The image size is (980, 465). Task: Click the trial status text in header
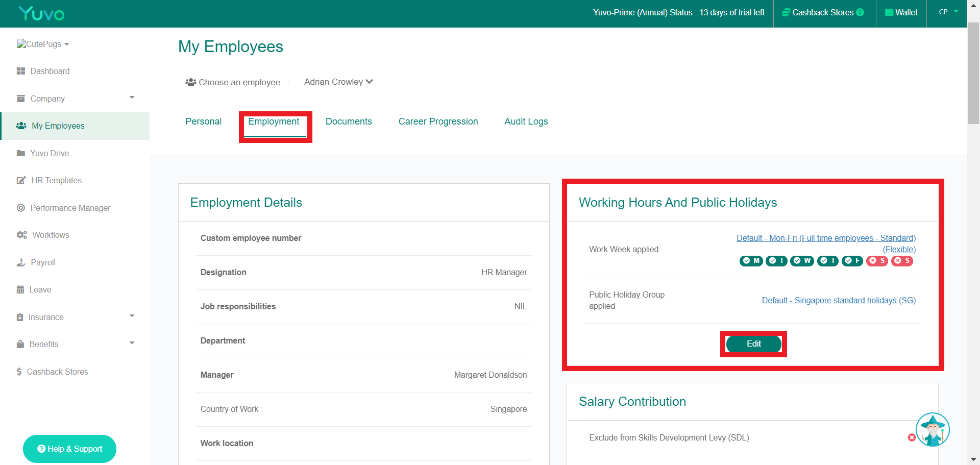678,12
